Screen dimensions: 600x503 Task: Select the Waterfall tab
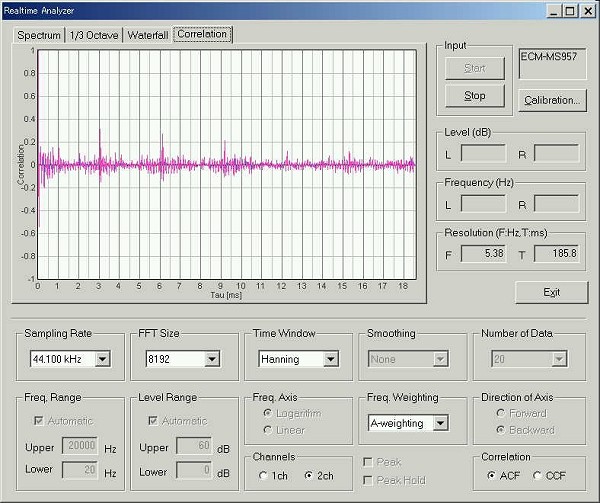(x=148, y=35)
